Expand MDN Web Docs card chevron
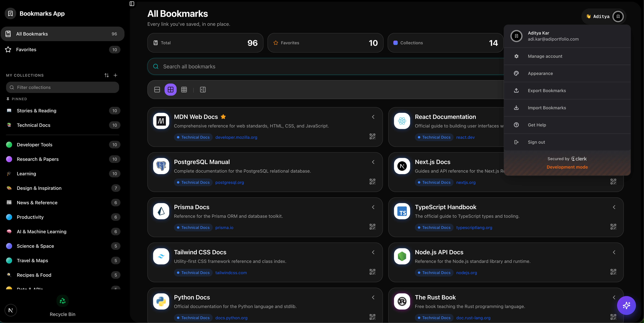Image resolution: width=644 pixels, height=323 pixels. click(x=373, y=117)
